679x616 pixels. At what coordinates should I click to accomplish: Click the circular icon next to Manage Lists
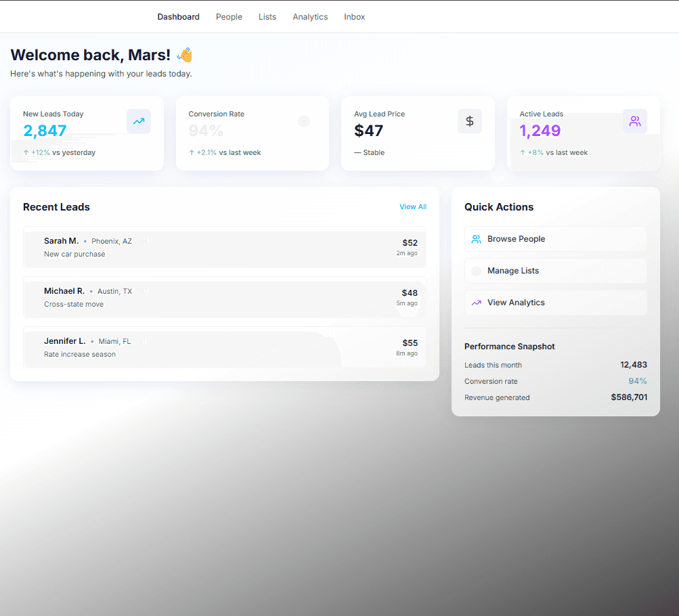pyautogui.click(x=477, y=271)
